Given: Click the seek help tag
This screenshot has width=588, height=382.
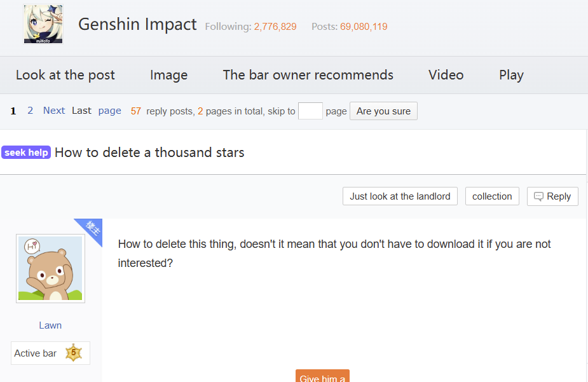Looking at the screenshot, I should click(x=26, y=153).
